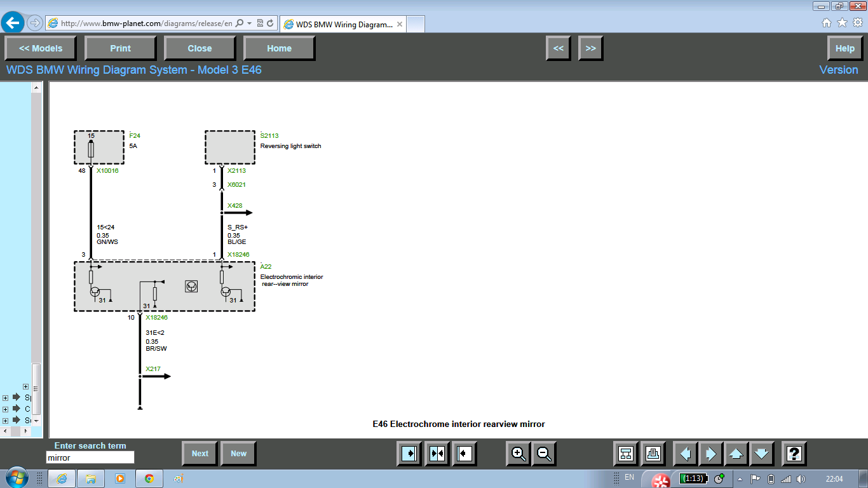Pan diagram down with arrow icon

click(x=761, y=454)
